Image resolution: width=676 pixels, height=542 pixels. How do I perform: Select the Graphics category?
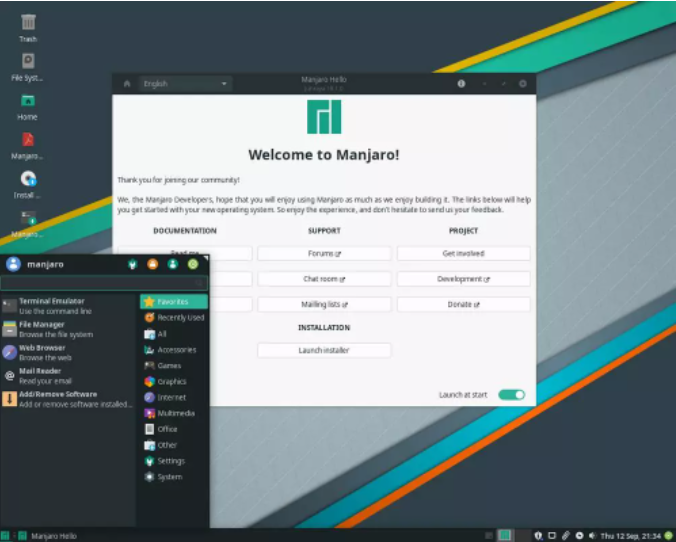click(x=174, y=382)
